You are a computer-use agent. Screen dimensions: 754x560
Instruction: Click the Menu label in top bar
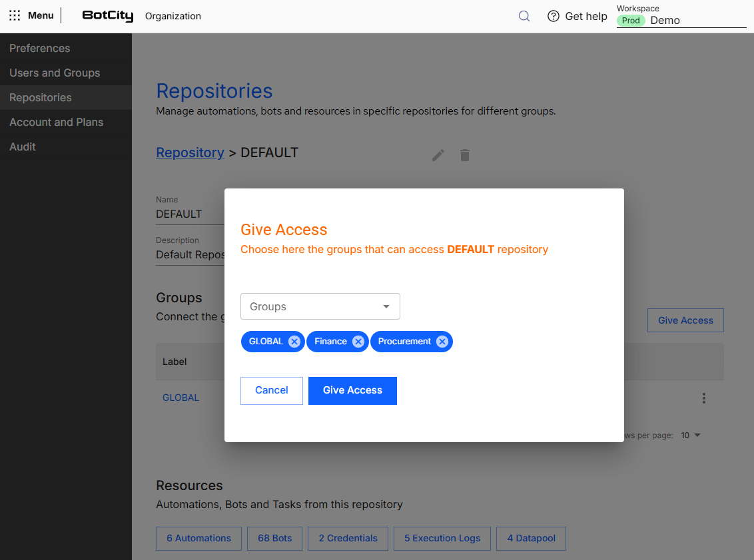(41, 15)
